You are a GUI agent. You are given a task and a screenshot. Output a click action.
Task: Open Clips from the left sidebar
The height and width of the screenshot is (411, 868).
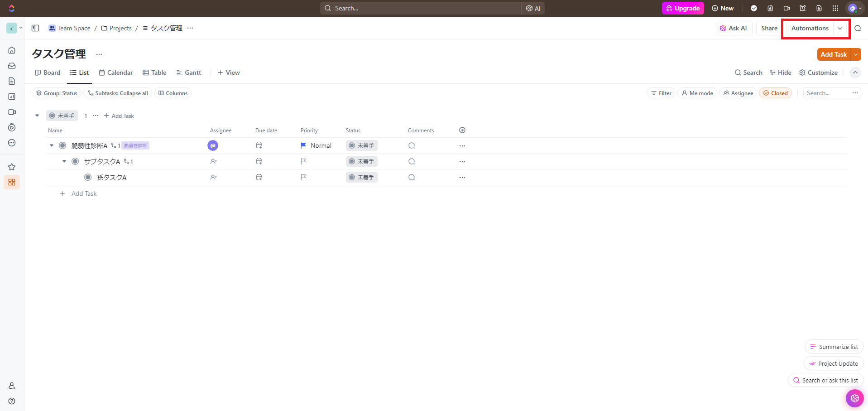[12, 112]
